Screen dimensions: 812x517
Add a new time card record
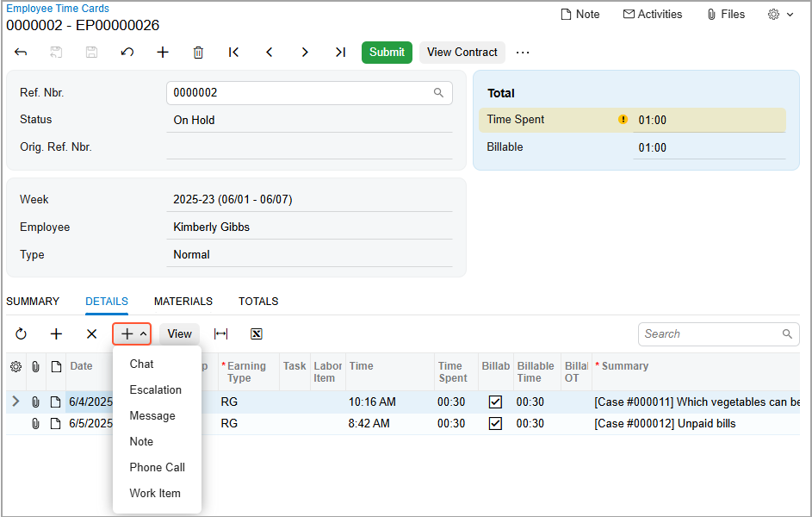(163, 53)
